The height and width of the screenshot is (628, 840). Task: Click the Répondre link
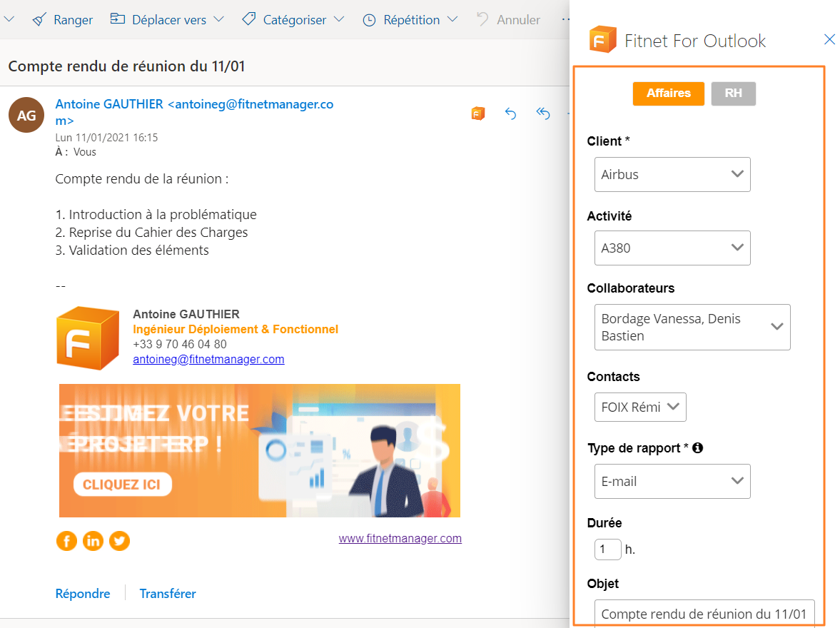tap(83, 594)
